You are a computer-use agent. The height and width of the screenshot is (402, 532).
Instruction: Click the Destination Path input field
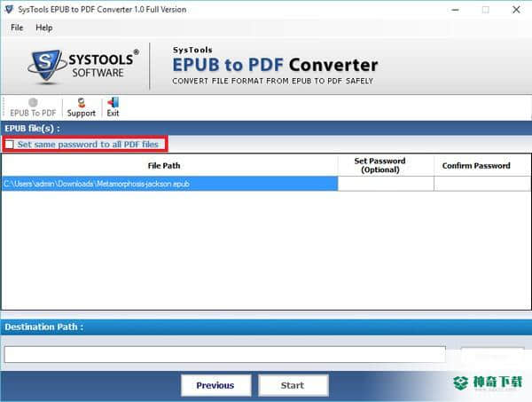tap(225, 354)
